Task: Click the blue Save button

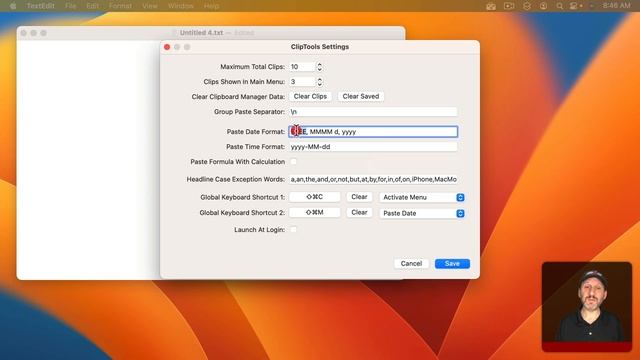Action: [452, 264]
